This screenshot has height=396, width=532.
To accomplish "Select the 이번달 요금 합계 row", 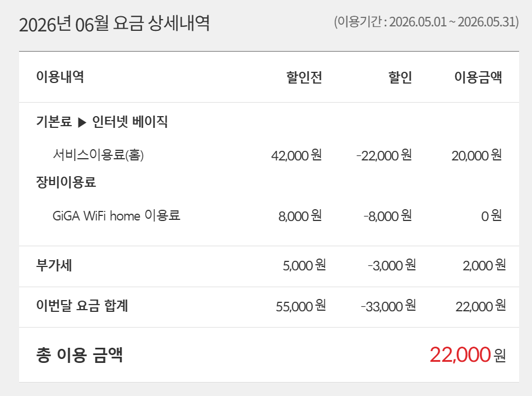I will 269,307.
